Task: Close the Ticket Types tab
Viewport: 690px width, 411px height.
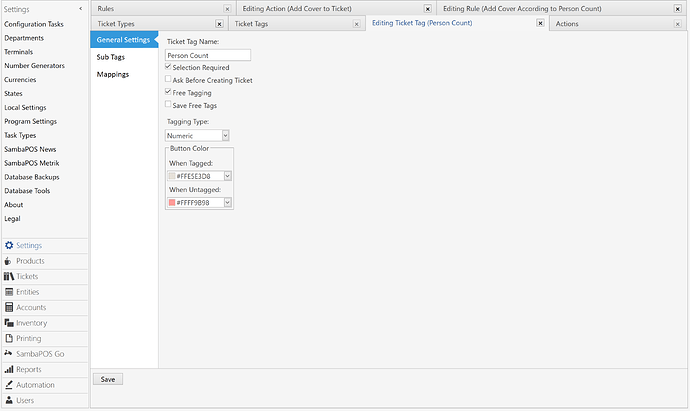Action: click(x=219, y=24)
